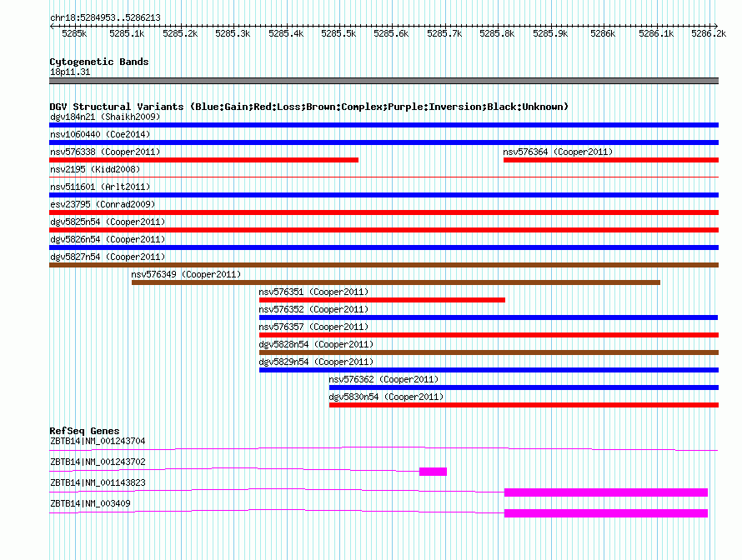
Task: Click the chr18:5284953..5286213 coordinate label
Action: coord(105,17)
